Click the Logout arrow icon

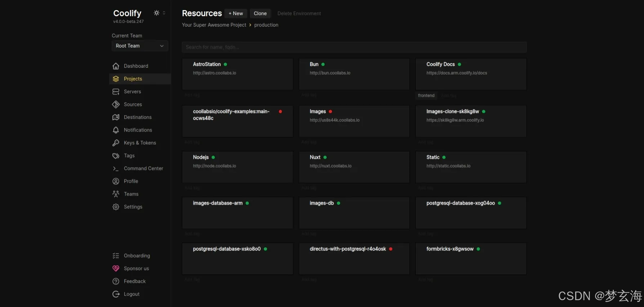point(116,294)
